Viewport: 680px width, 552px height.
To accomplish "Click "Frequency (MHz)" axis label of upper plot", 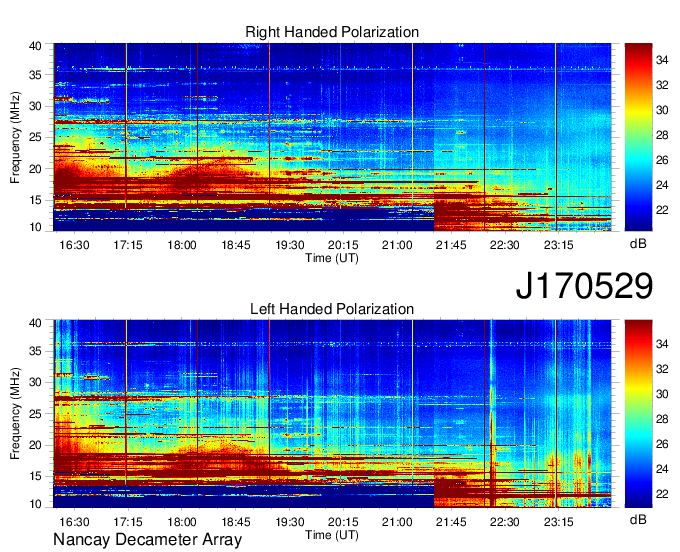I will (x=15, y=137).
